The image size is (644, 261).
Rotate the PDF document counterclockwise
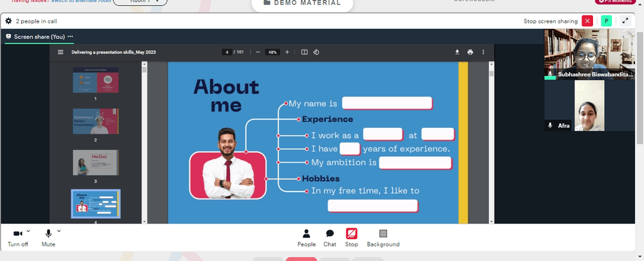[316, 52]
